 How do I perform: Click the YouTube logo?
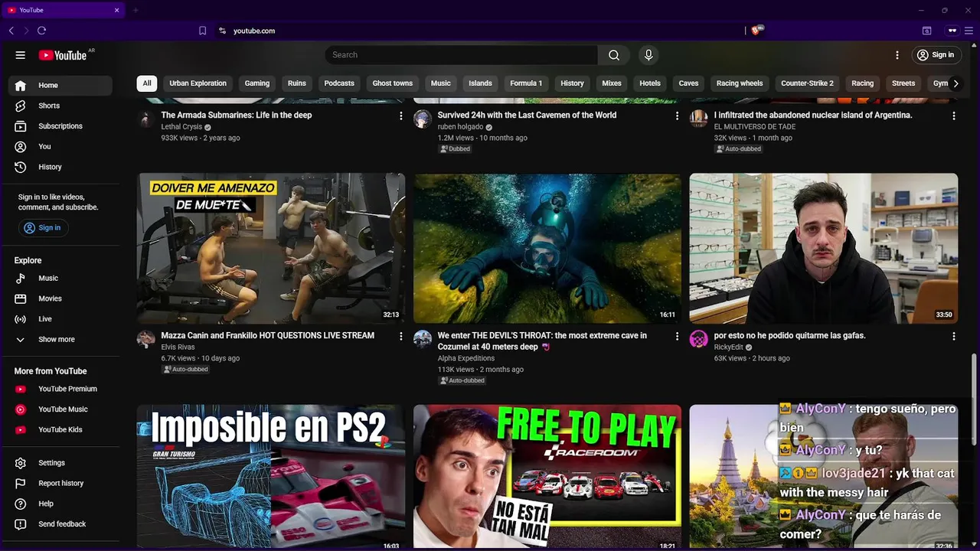[x=64, y=55]
